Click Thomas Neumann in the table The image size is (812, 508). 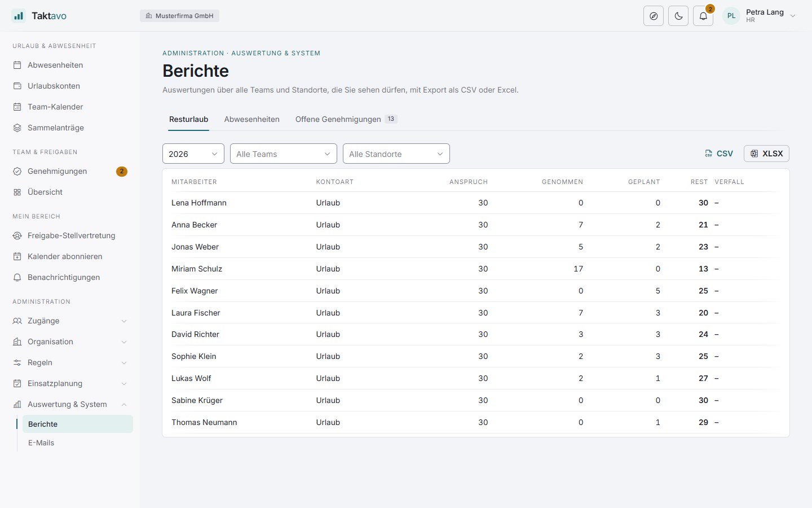tap(204, 422)
